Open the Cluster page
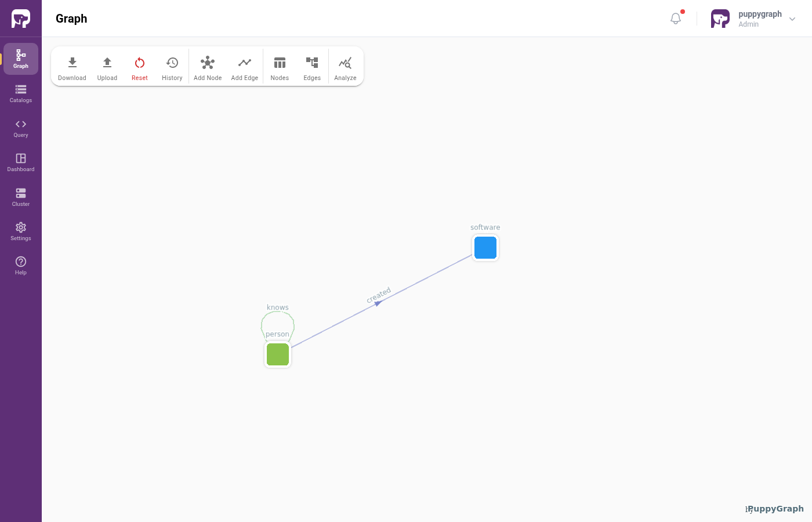This screenshot has width=812, height=522. click(x=21, y=197)
